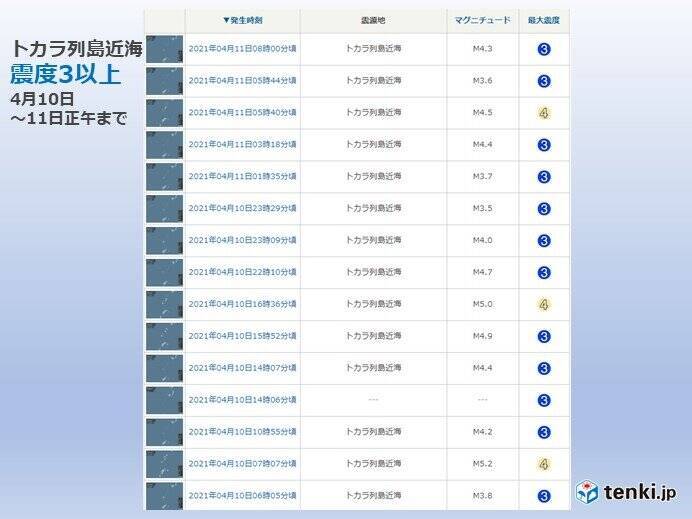Click the map thumbnail in the 06時05分 row
The width and height of the screenshot is (692, 519).
[x=164, y=495]
